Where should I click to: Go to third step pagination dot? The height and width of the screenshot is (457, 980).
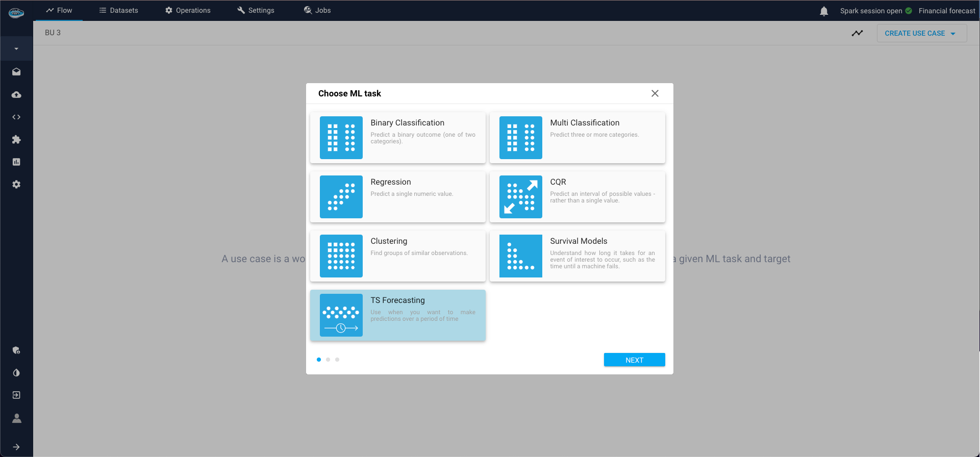tap(337, 360)
